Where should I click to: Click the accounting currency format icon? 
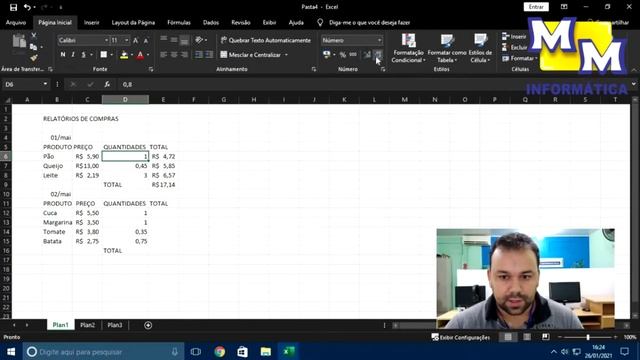point(327,55)
